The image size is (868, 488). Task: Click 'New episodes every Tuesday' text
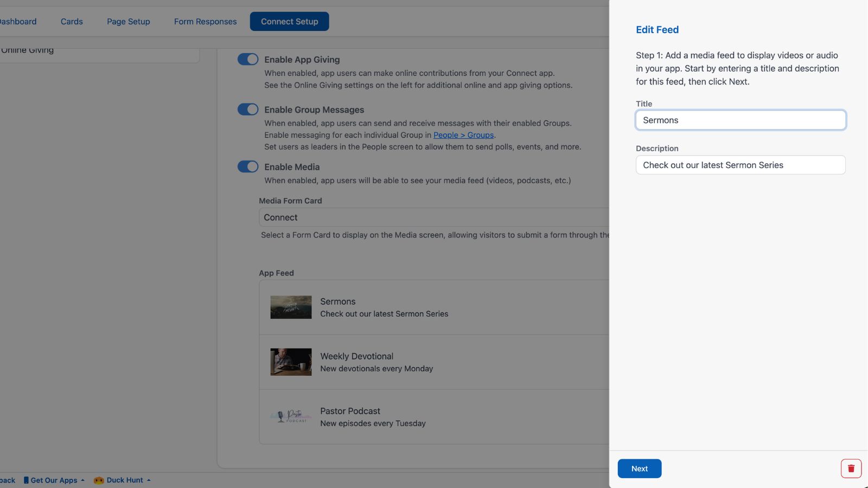[373, 423]
